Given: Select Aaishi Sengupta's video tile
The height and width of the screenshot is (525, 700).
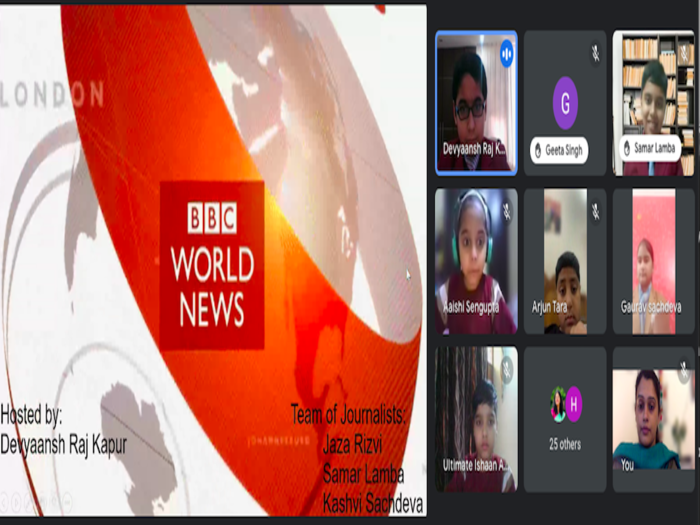Looking at the screenshot, I should coord(476,261).
